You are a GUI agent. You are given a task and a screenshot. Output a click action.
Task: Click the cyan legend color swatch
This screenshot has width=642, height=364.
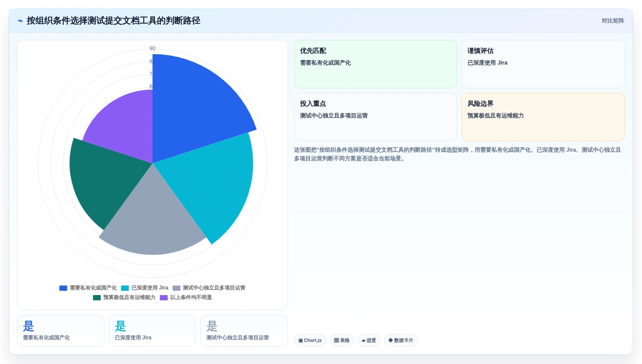(125, 288)
